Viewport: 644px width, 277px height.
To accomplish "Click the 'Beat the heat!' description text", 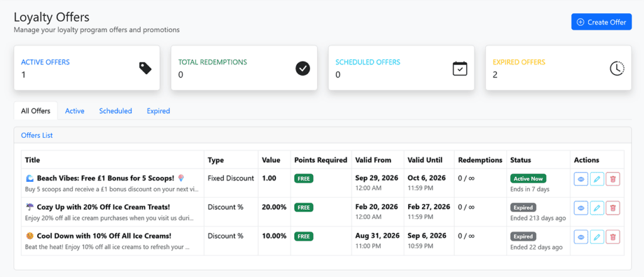I will [x=107, y=247].
